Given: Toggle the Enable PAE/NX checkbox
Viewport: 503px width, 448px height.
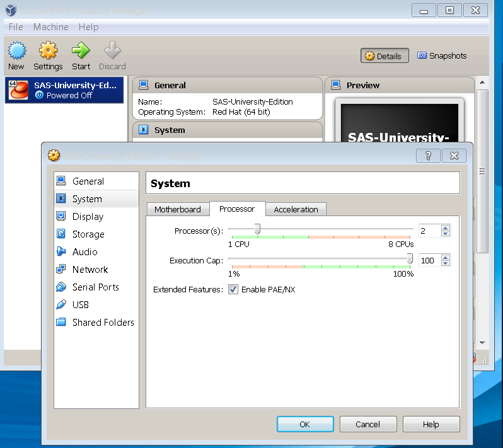Looking at the screenshot, I should pyautogui.click(x=233, y=289).
